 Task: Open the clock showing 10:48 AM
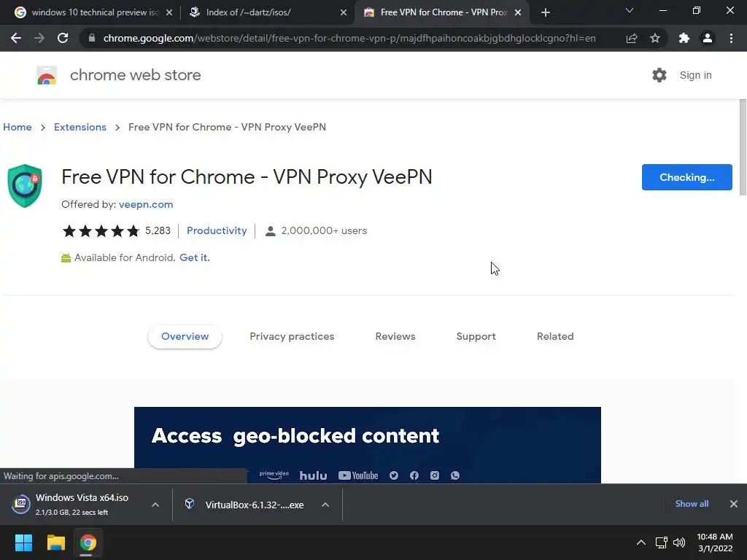[x=715, y=542]
